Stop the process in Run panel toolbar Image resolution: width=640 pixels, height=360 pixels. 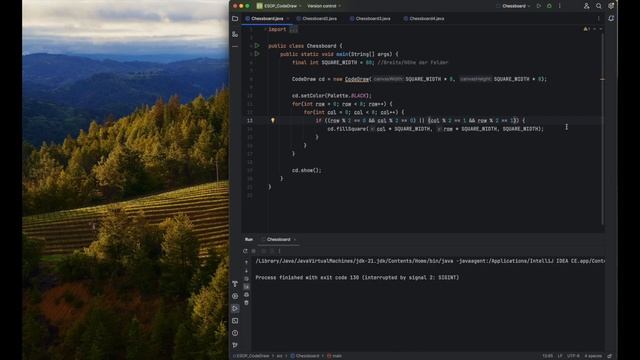(x=254, y=251)
